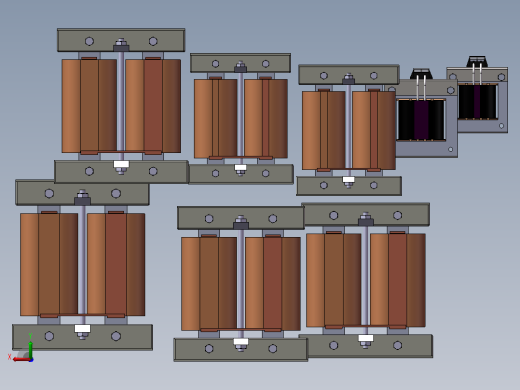
Task: Select the bottom clamp bar of the bottom-middle transformer
Action: point(241,350)
